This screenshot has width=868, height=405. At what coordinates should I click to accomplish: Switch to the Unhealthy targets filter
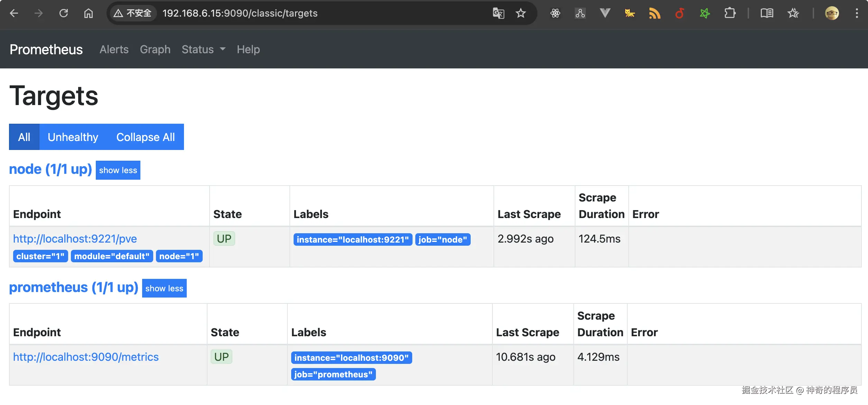tap(73, 137)
